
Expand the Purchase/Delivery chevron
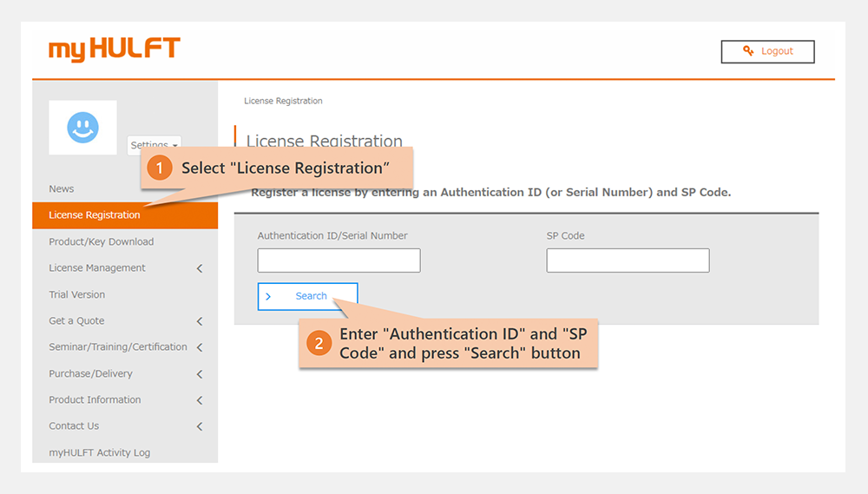(200, 374)
